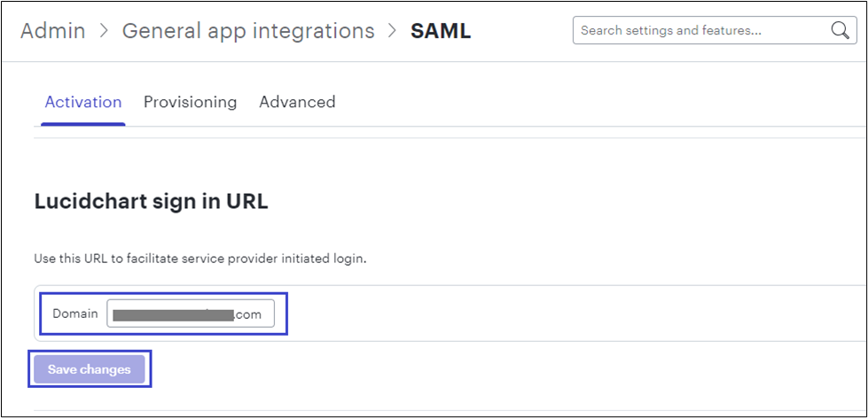Go to the Admin breadcrumb
868x418 pixels.
pyautogui.click(x=52, y=31)
